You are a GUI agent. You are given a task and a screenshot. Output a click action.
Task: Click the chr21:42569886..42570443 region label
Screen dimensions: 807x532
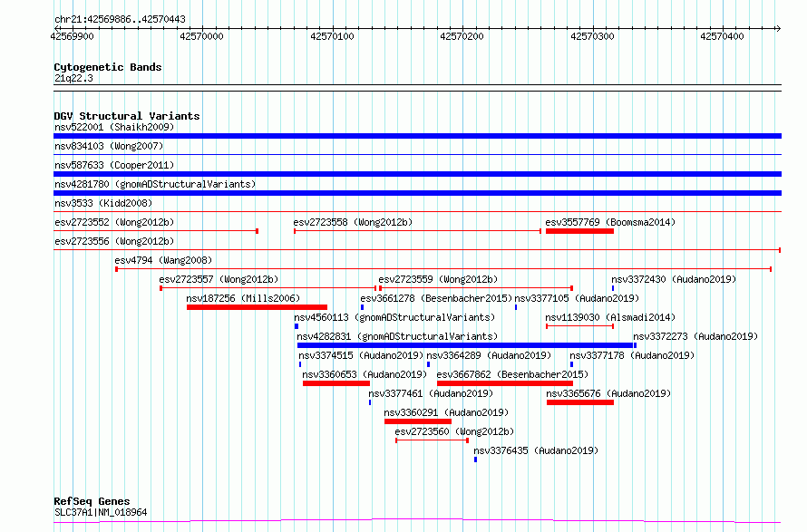(120, 20)
